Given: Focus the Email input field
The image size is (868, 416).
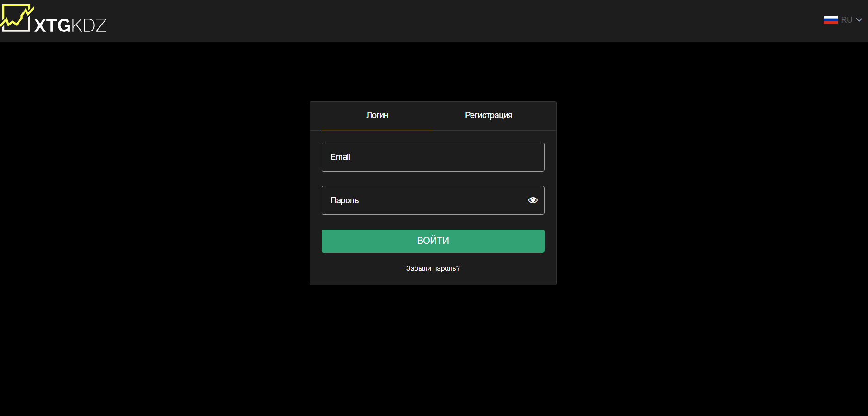Looking at the screenshot, I should (x=433, y=157).
